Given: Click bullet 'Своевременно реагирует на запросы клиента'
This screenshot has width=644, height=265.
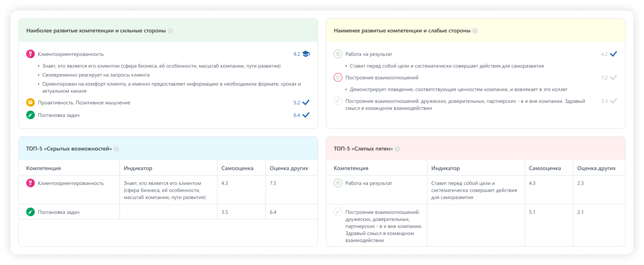Looking at the screenshot, I should 96,75.
